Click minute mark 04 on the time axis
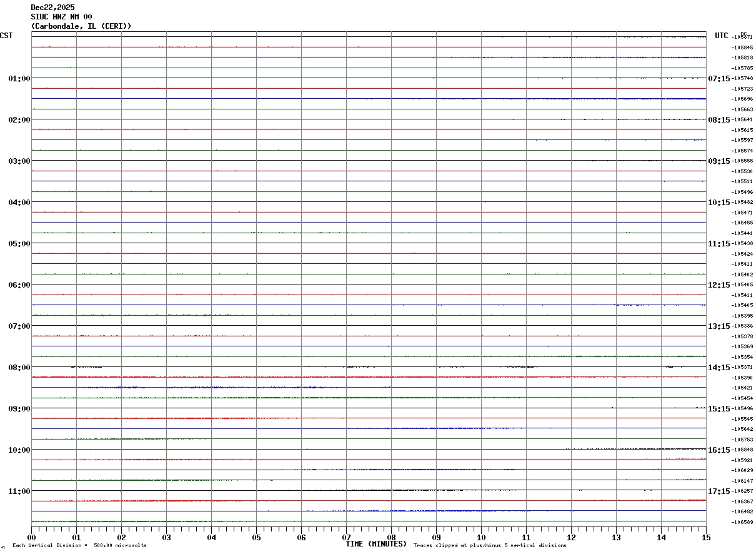 (x=211, y=537)
